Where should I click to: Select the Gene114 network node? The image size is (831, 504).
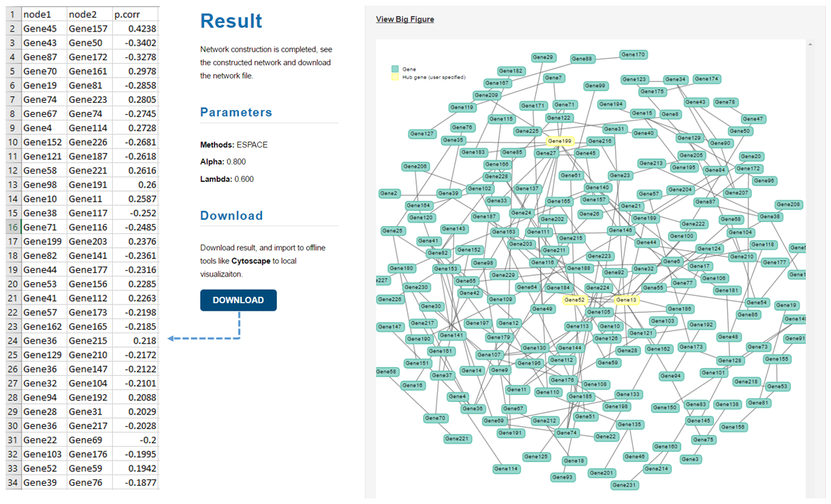coord(505,469)
